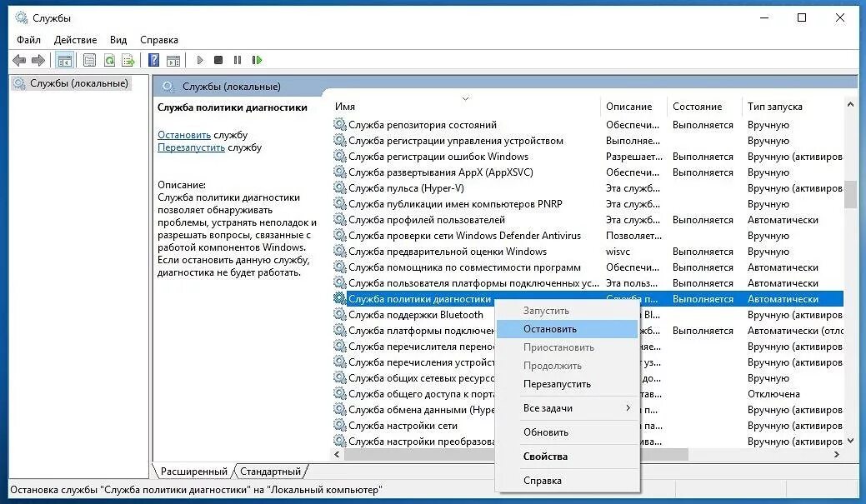
Task: Toggle the action pane toolbar icon
Action: pyautogui.click(x=173, y=60)
